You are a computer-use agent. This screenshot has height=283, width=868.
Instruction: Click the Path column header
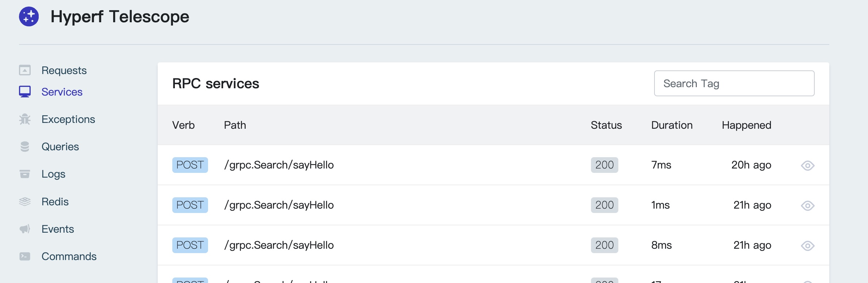point(235,125)
